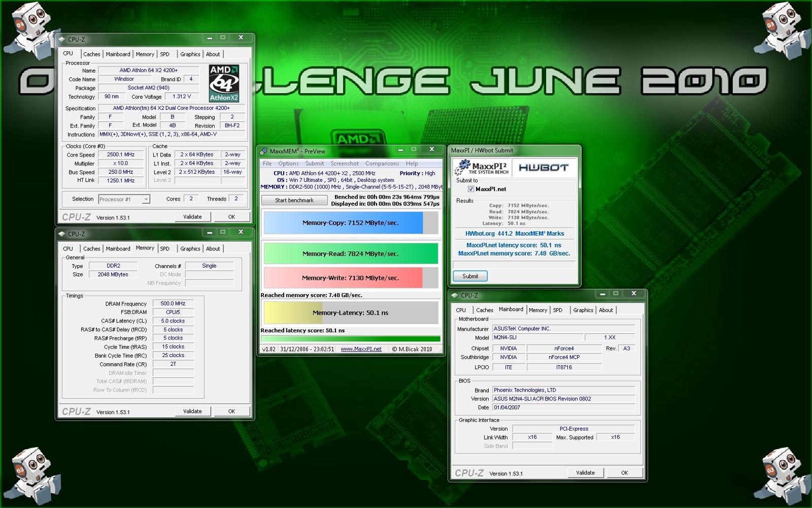Click BIOS version ASUS M2N4-SLI ACPI field
Screen dimensions: 812x508
click(564, 399)
